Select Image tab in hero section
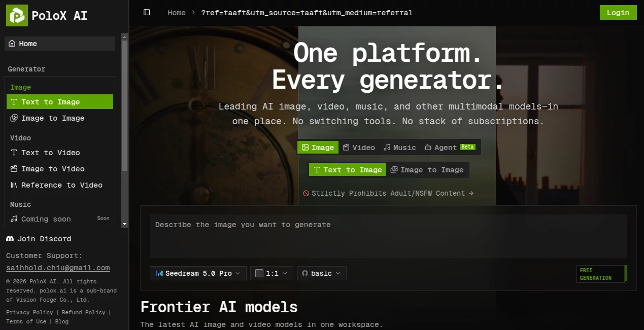644x330 pixels. [x=318, y=148]
